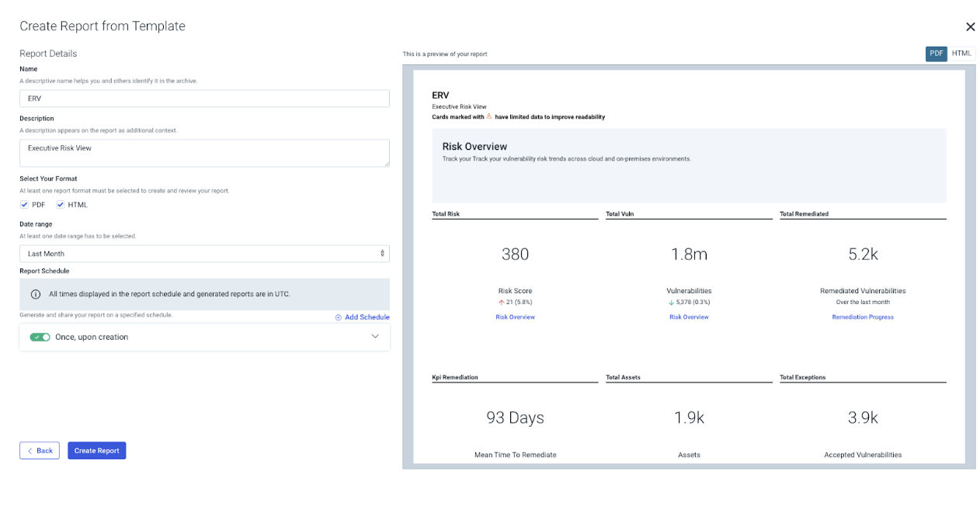Click the red up arrow under Risk Score
This screenshot has height=509, width=980.
(x=501, y=302)
